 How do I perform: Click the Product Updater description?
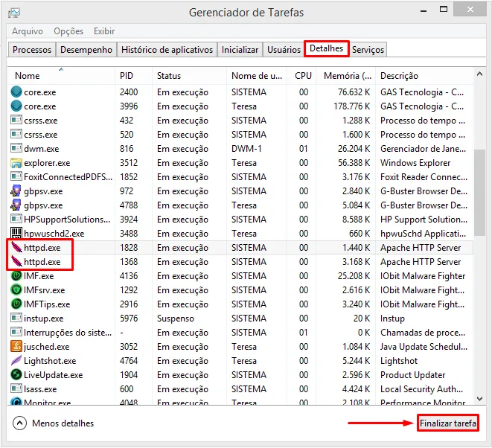(412, 375)
